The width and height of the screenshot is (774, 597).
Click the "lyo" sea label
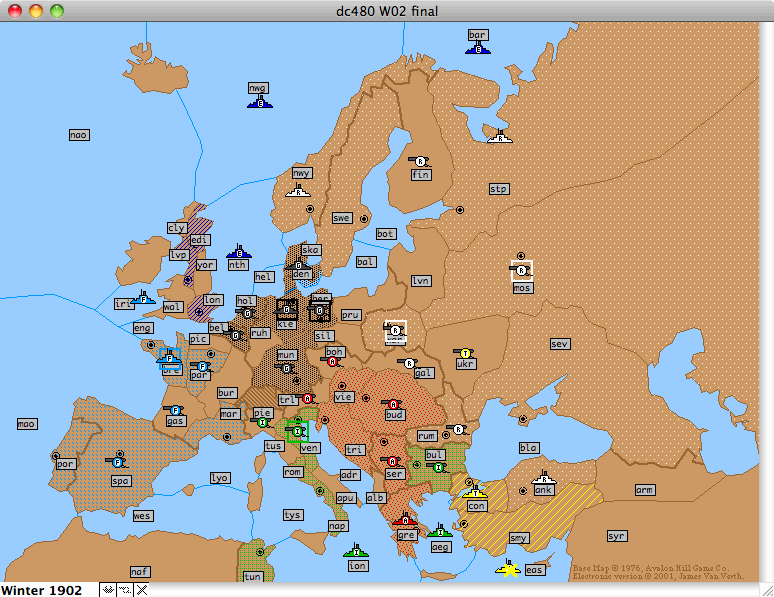(x=219, y=478)
